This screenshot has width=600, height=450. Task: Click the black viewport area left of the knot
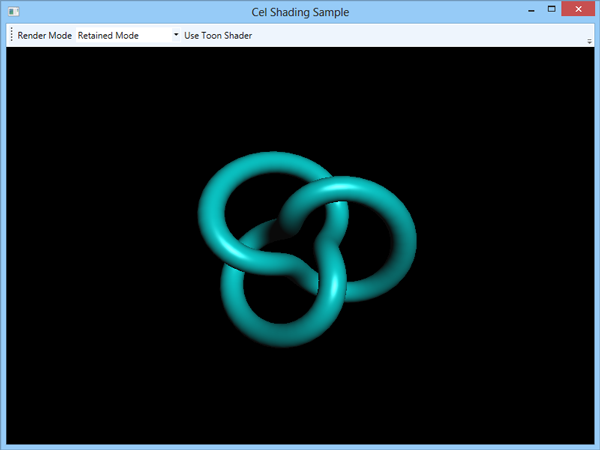(101, 245)
